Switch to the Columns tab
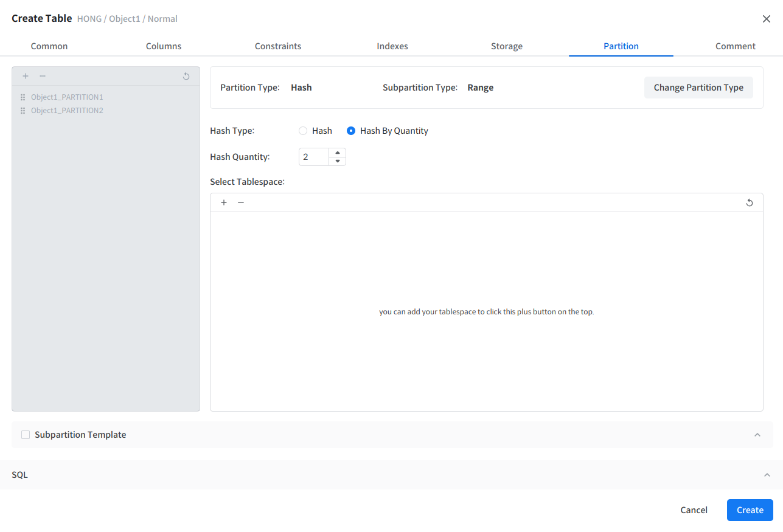 point(164,46)
